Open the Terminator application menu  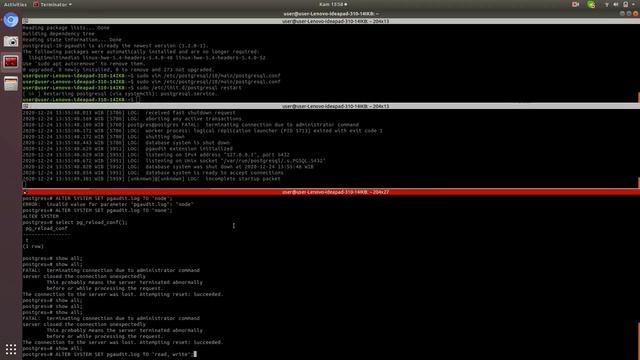(x=52, y=4)
